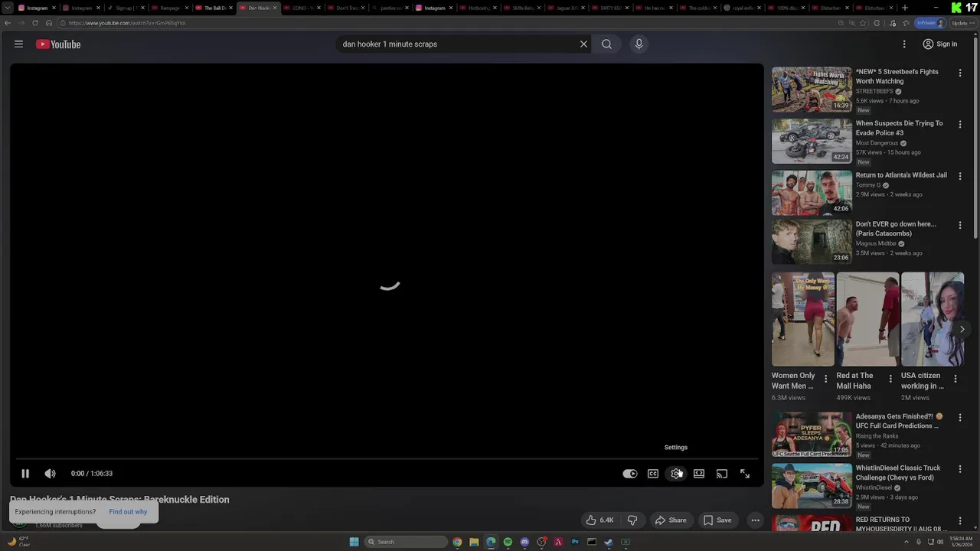Image resolution: width=980 pixels, height=551 pixels.
Task: Switch to The Ball Dr browser tab
Action: [213, 8]
